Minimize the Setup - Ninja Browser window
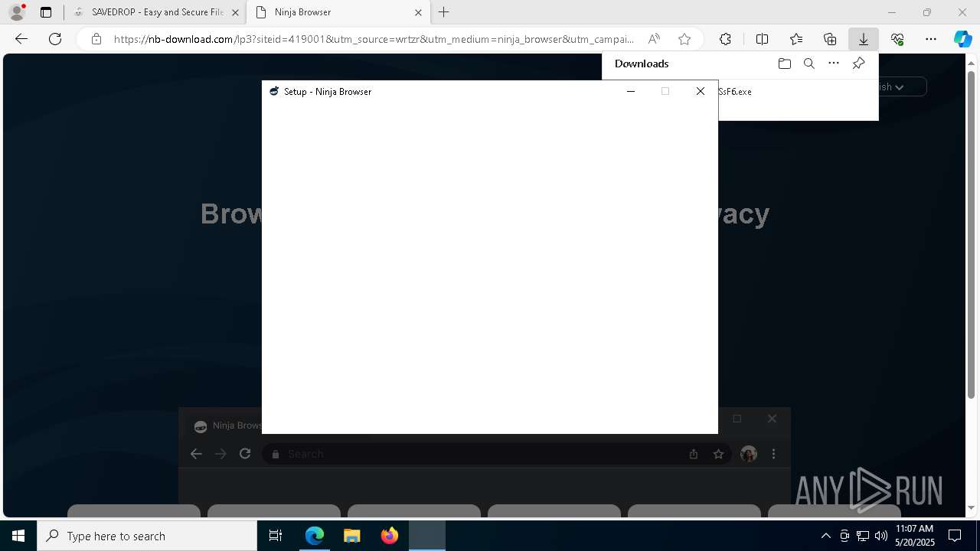The image size is (980, 551). [631, 91]
